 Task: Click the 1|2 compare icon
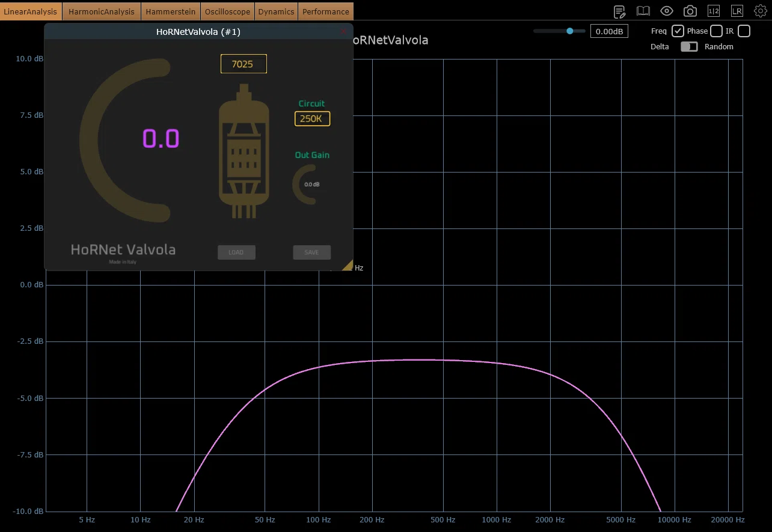[714, 11]
